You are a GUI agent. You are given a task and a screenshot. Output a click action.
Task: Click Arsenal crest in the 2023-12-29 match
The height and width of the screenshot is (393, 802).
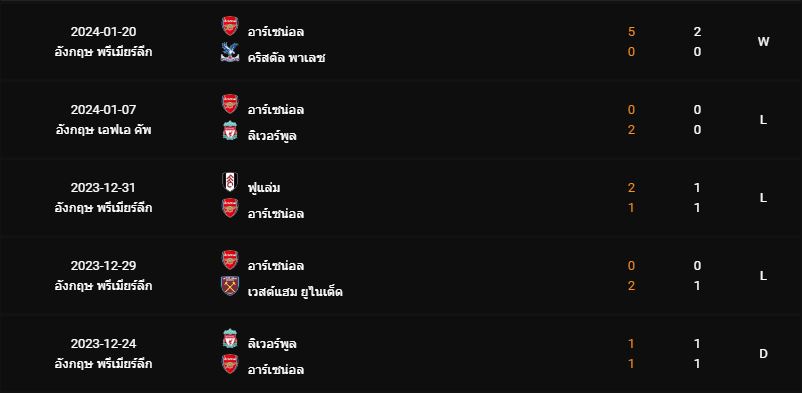tap(230, 260)
